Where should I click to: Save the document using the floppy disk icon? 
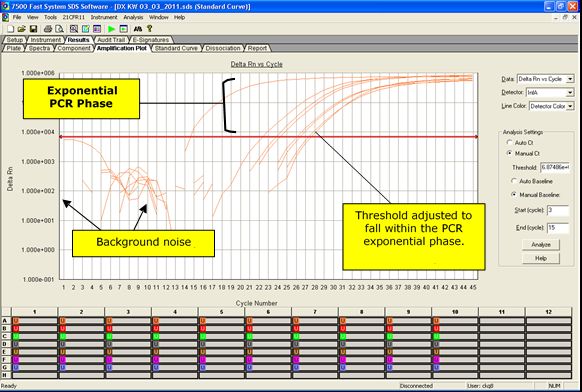[33, 29]
